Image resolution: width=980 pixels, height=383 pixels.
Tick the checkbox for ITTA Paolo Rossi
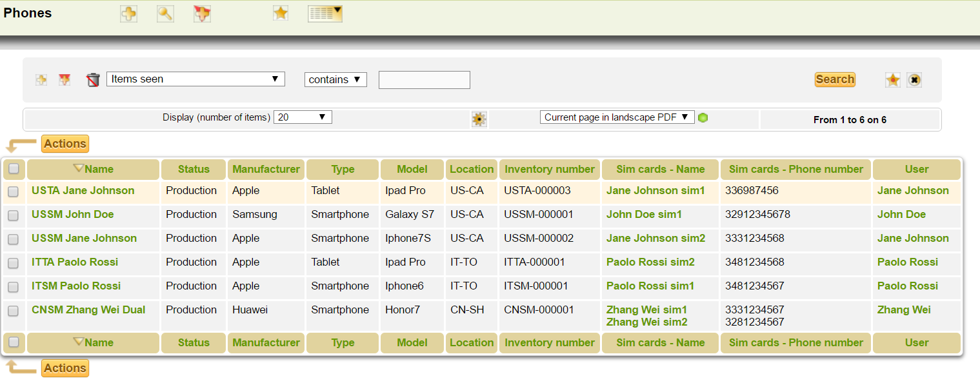pos(13,263)
